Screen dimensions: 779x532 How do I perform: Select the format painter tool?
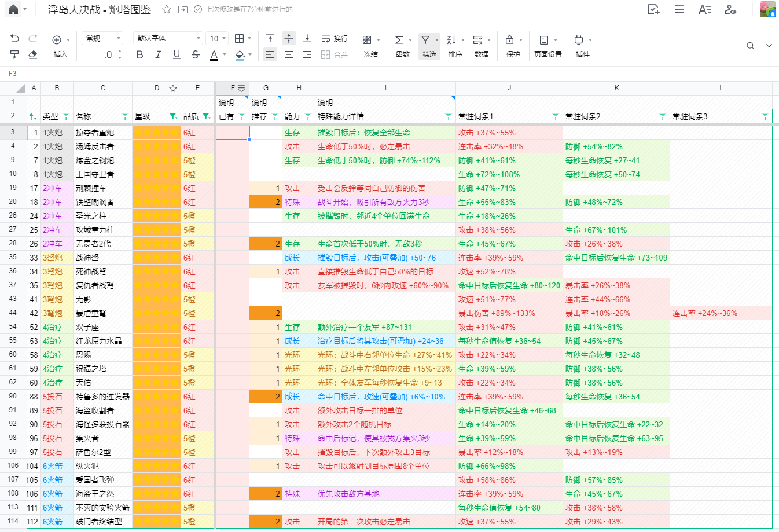(x=14, y=54)
